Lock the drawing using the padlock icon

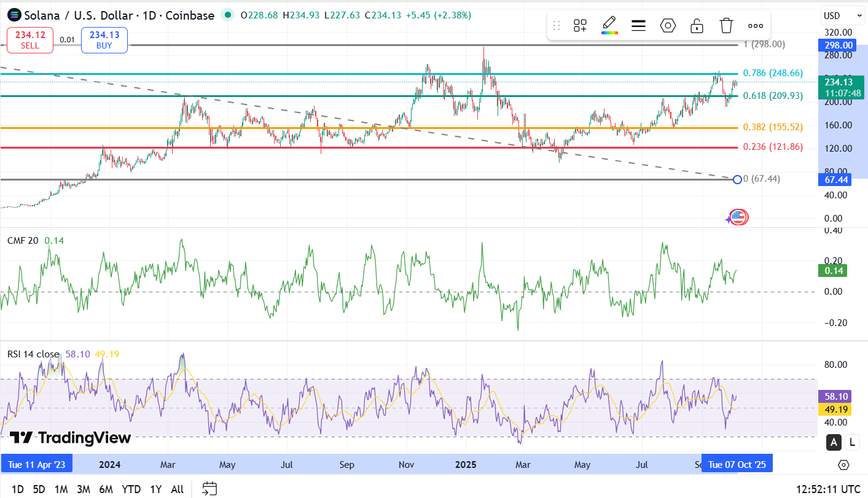coord(697,25)
